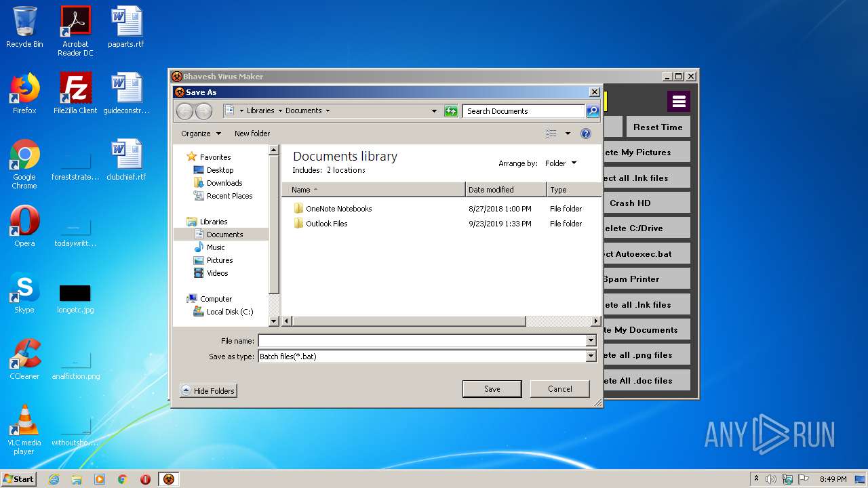
Task: Click the Cancel button
Action: coord(560,389)
